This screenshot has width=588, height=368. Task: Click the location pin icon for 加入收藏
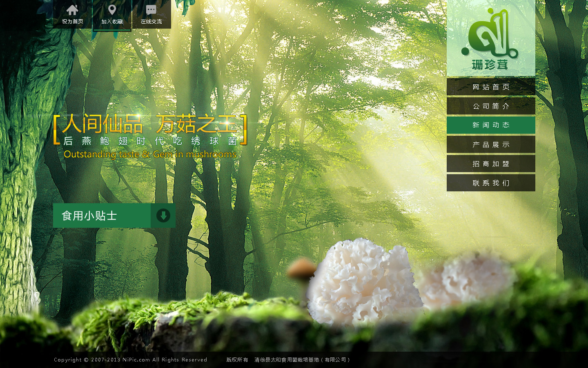[112, 9]
